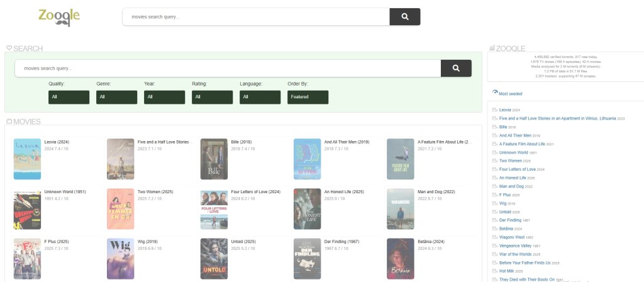Open the Order By Featured dropdown
This screenshot has width=644, height=282.
coord(308,97)
